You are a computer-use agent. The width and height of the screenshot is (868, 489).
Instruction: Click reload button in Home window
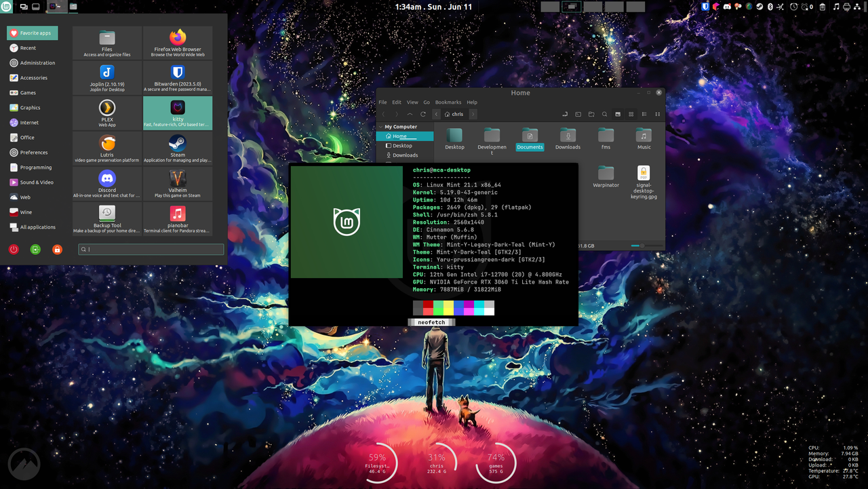tap(423, 114)
